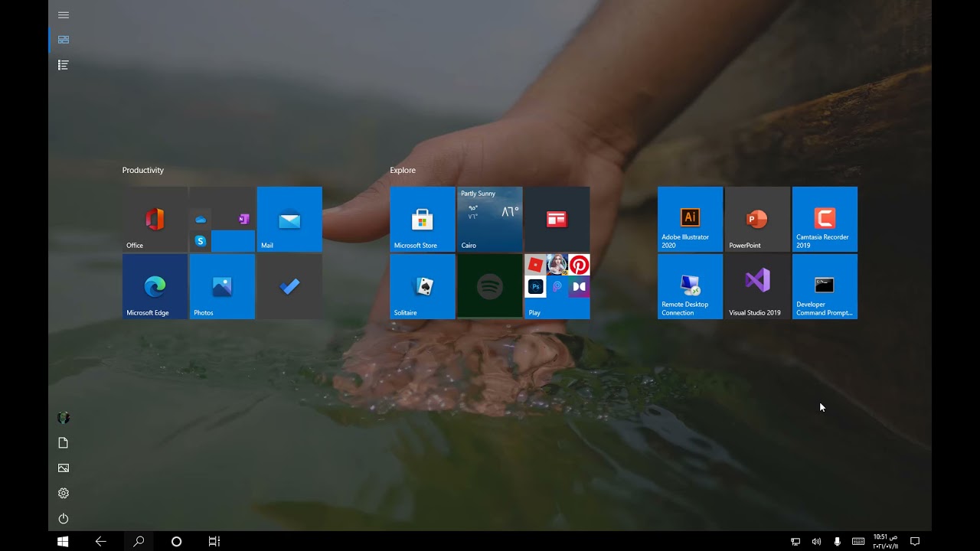
Task: Open Dolby icon in Play folder
Action: click(580, 287)
